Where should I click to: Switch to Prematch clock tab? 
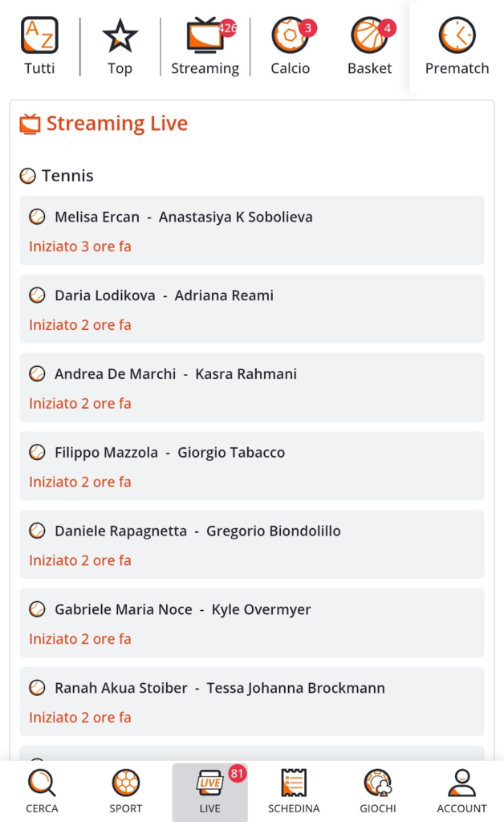(457, 47)
